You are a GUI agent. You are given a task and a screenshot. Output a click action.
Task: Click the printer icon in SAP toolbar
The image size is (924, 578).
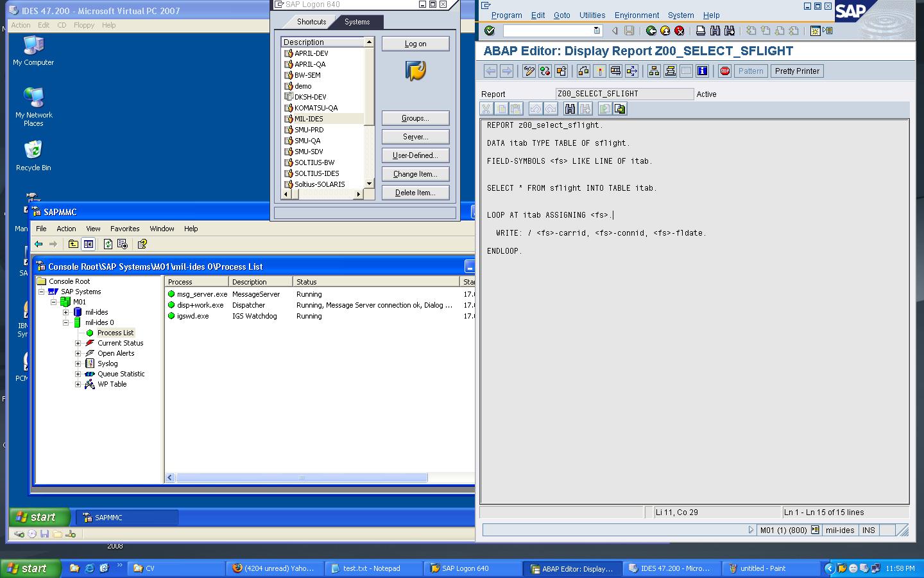coord(701,31)
